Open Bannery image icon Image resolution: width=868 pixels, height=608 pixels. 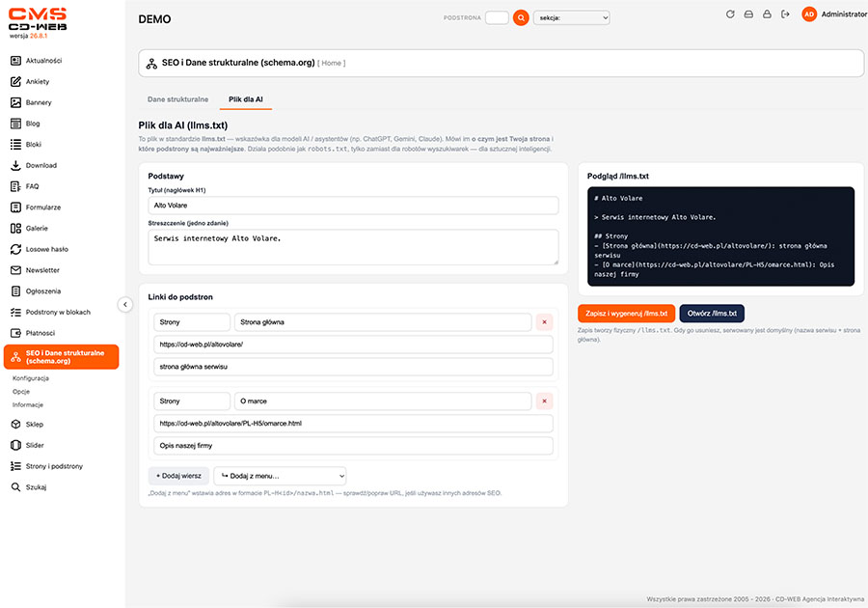pos(15,102)
